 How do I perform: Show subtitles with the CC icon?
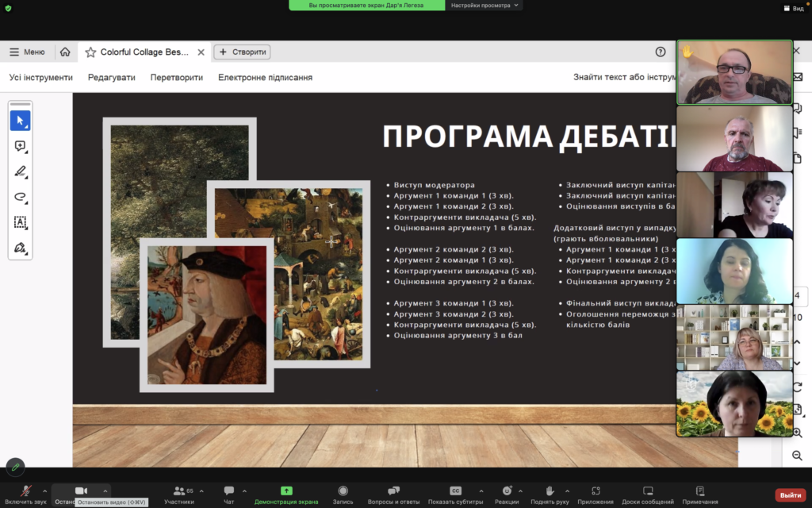coord(455,491)
